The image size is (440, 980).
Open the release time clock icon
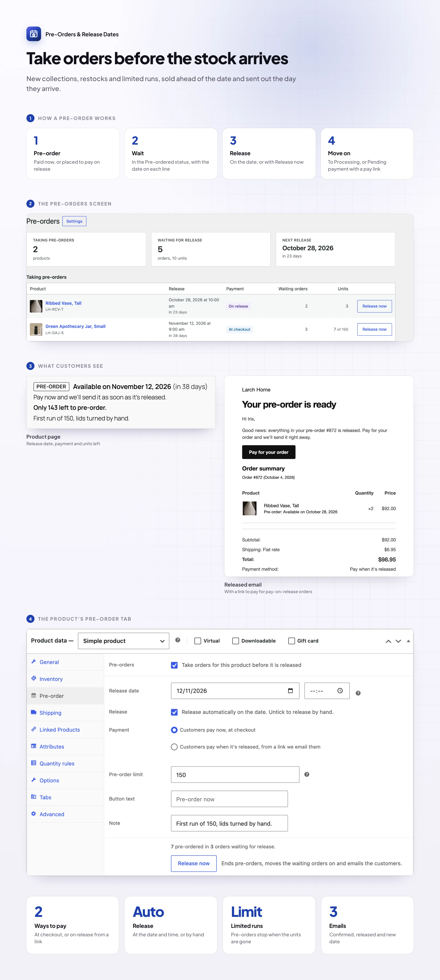pyautogui.click(x=340, y=690)
